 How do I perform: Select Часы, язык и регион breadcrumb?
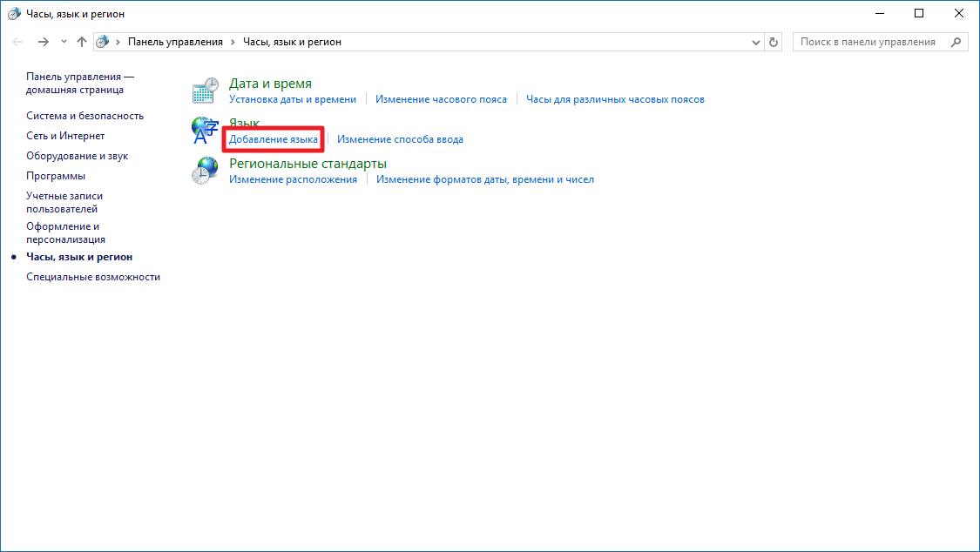[x=292, y=42]
